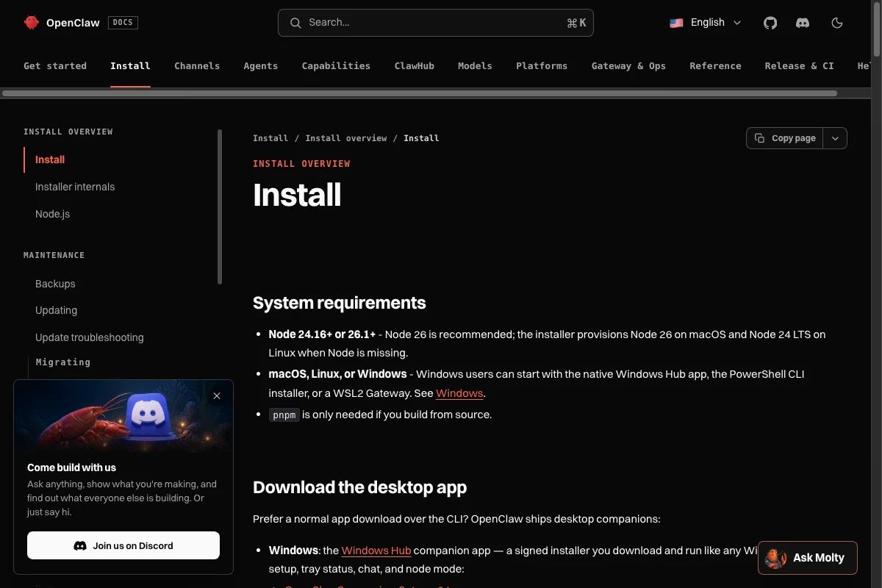Click the OpenClaw lobster logo
882x588 pixels.
point(31,23)
